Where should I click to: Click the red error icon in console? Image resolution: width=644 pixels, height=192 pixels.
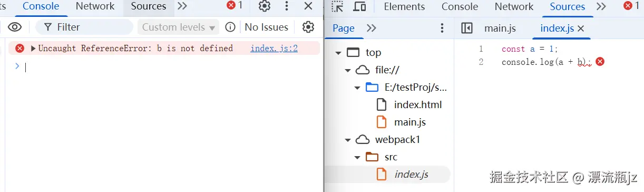tap(20, 49)
